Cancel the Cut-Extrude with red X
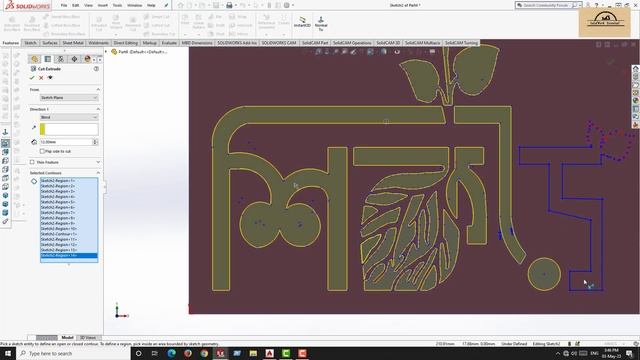The width and height of the screenshot is (640, 360). click(x=41, y=78)
